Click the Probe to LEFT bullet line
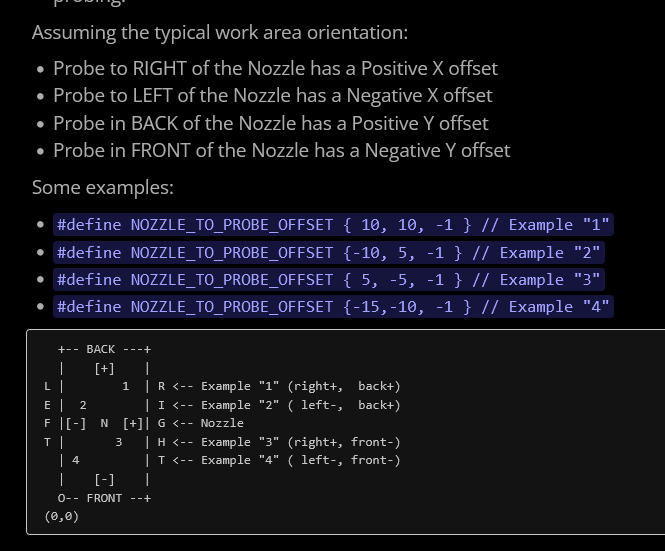Viewport: 665px width, 551px height. click(272, 95)
